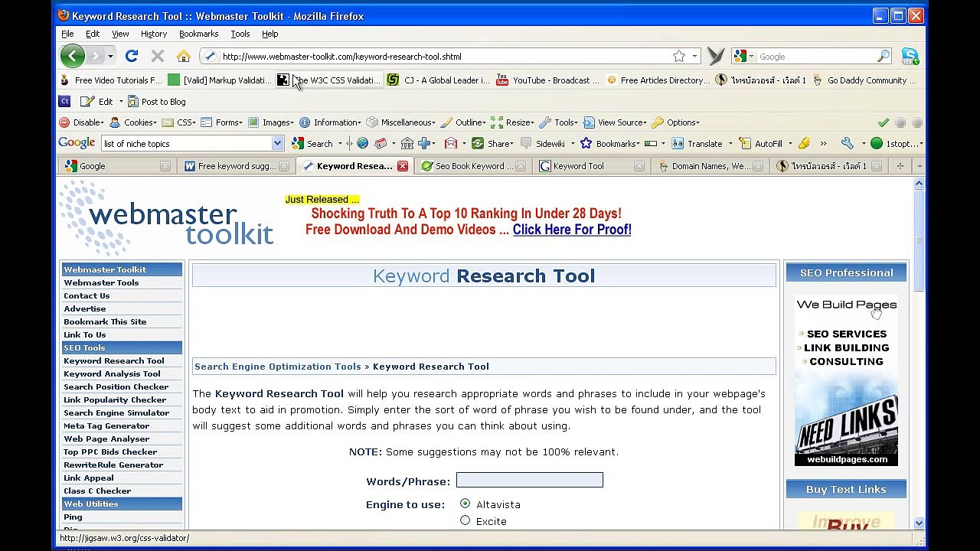Open the Bookmarks menu
The height and width of the screenshot is (551, 980).
(x=198, y=34)
